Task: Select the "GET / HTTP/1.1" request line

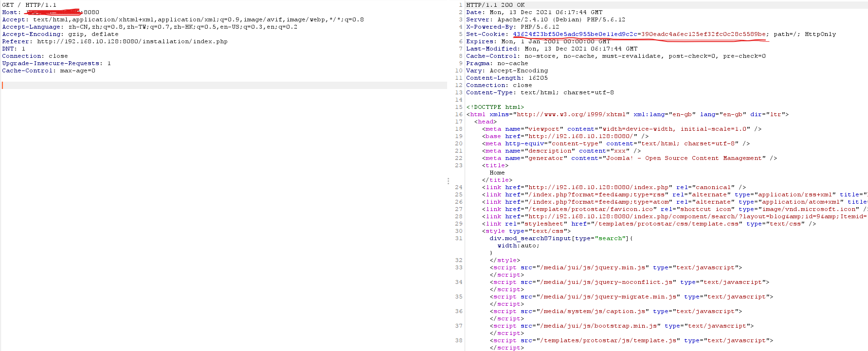Action: (x=29, y=5)
